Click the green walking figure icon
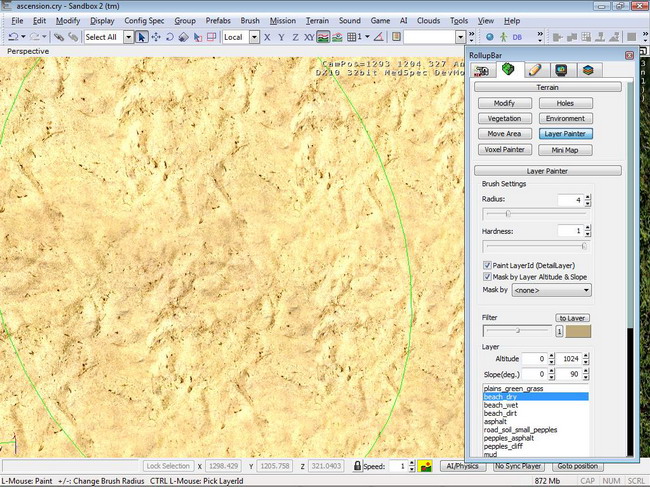The image size is (650, 487). (x=503, y=37)
